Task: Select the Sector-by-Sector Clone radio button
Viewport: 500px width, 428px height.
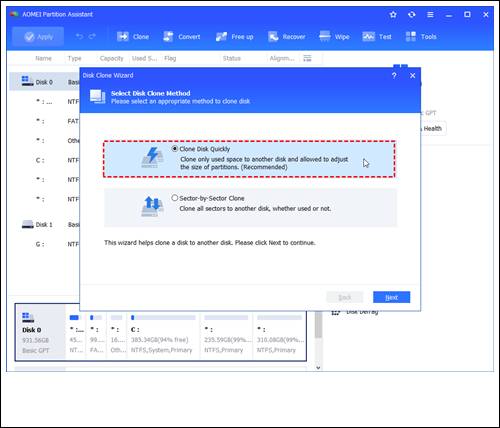Action: 175,198
